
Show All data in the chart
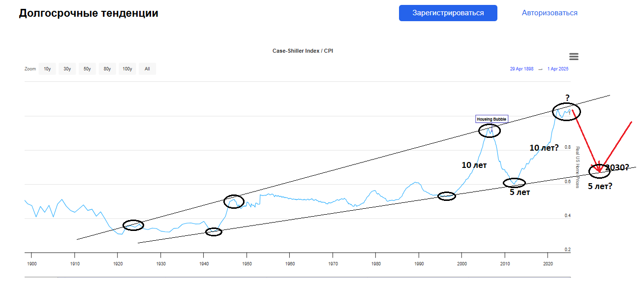147,69
